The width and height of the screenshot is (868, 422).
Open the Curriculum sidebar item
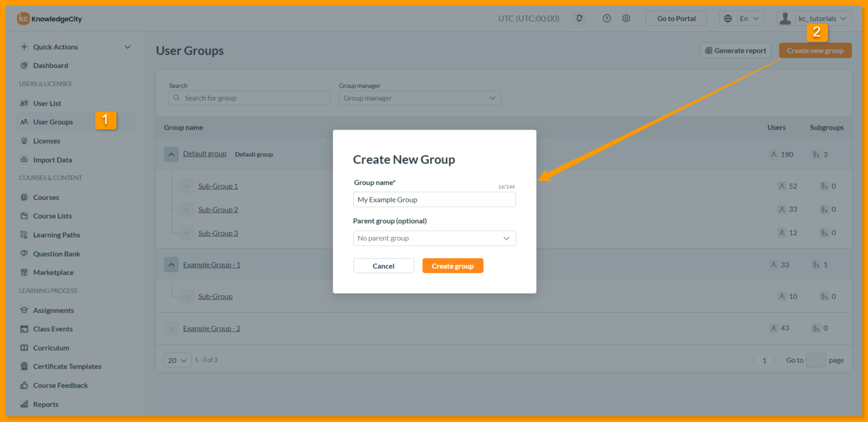coord(51,348)
